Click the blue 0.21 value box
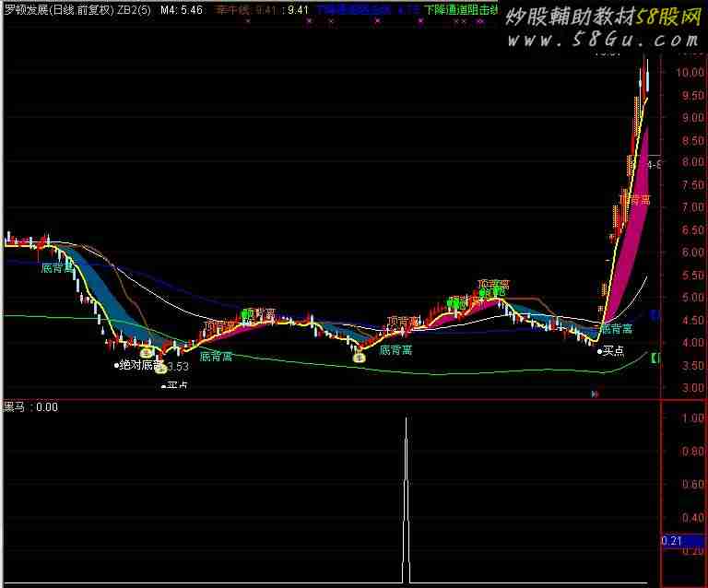Viewport: 708px width, 588px height. (682, 540)
